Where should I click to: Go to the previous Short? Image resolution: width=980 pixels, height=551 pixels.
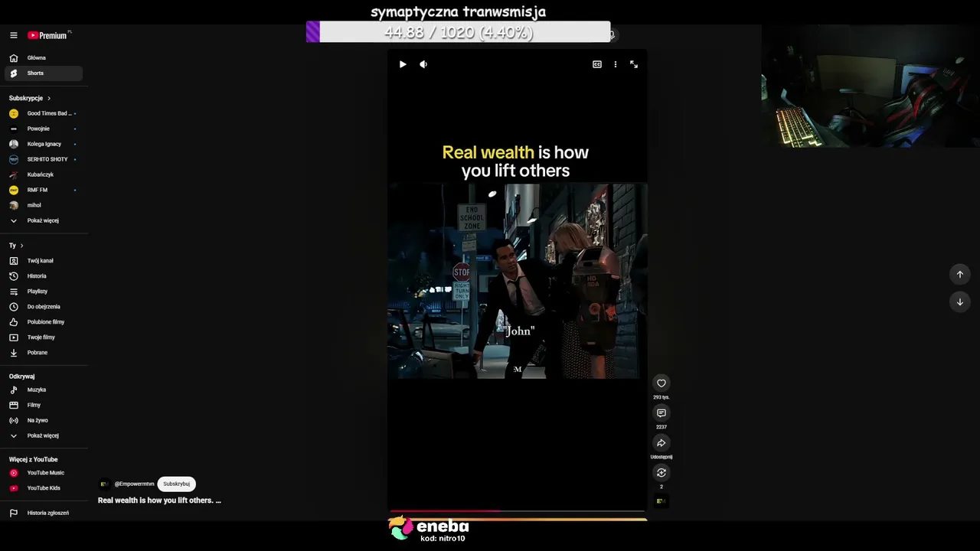pyautogui.click(x=960, y=274)
